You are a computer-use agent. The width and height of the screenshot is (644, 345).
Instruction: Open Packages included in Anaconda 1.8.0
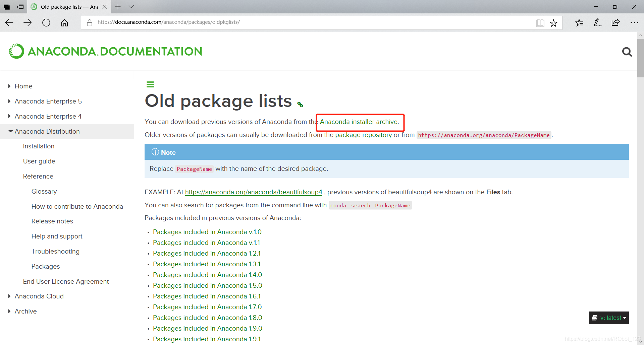pyautogui.click(x=207, y=318)
